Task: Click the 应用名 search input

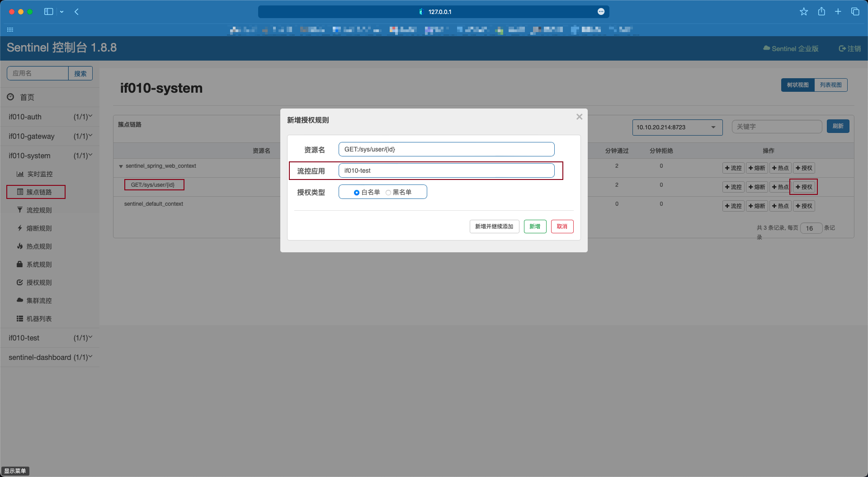Action: coord(38,73)
